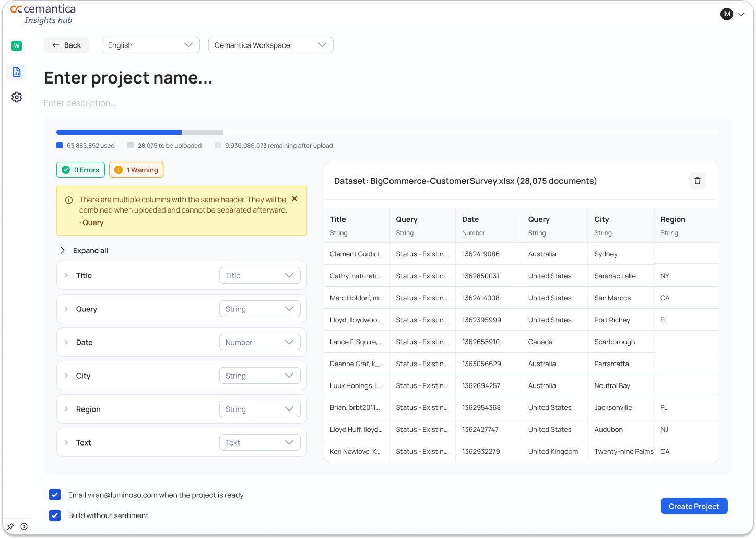Image resolution: width=756 pixels, height=539 pixels.
Task: Select the United Kingdom cell
Action: tap(555, 451)
